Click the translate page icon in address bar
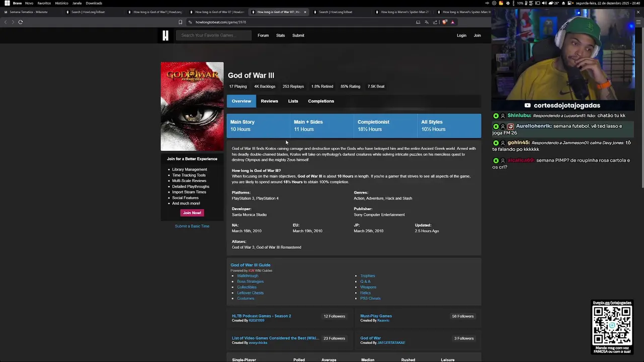Image resolution: width=644 pixels, height=362 pixels. tap(427, 22)
